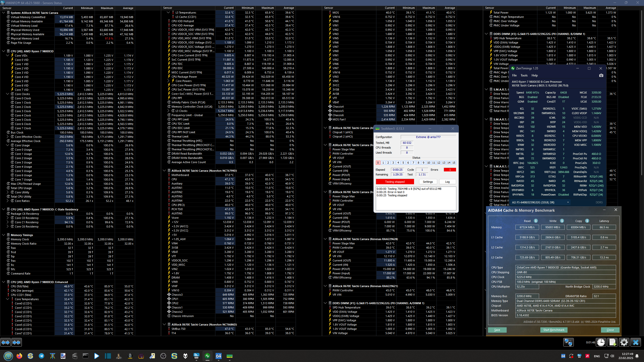Click info icon next to Read column
This screenshot has width=644, height=362.
pyautogui.click(x=536, y=221)
